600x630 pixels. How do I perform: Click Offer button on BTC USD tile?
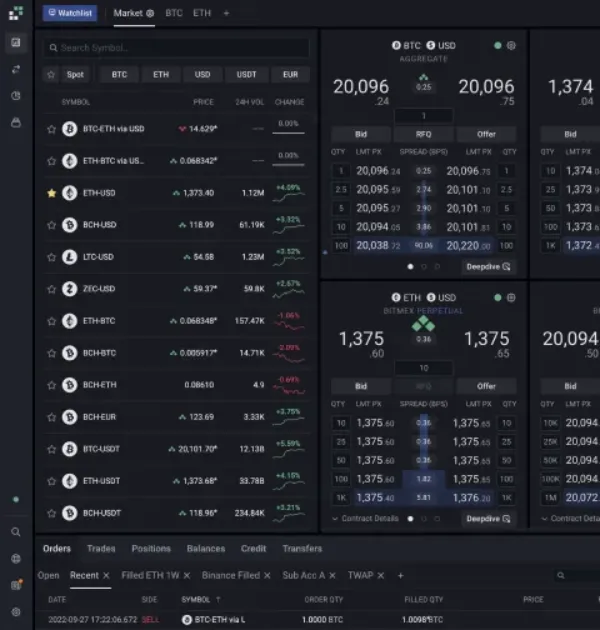click(486, 134)
